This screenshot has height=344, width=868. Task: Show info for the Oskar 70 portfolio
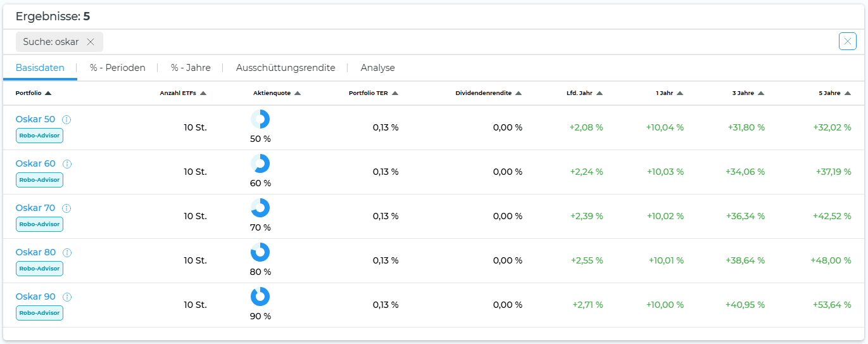pos(67,208)
